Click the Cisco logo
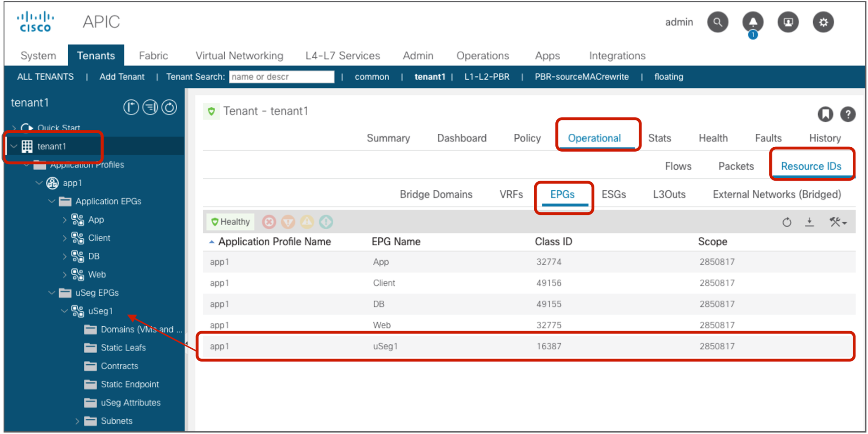 pyautogui.click(x=35, y=22)
